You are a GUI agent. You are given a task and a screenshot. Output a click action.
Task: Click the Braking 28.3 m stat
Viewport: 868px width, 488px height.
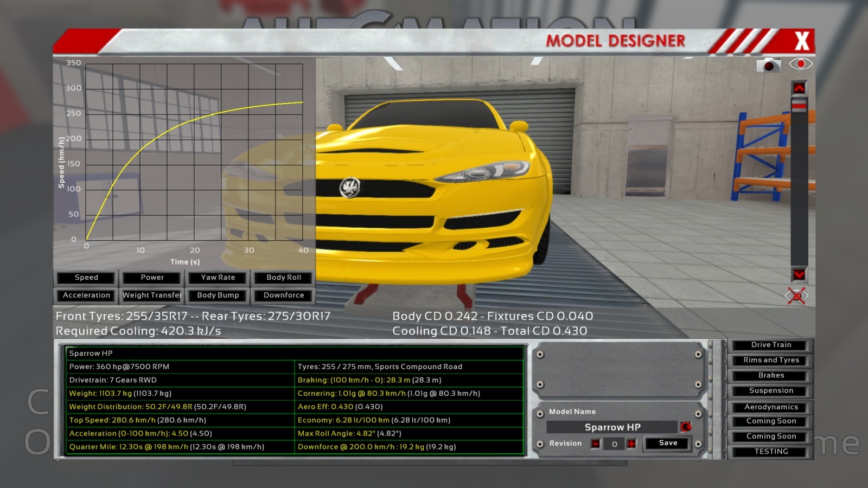pos(409,380)
